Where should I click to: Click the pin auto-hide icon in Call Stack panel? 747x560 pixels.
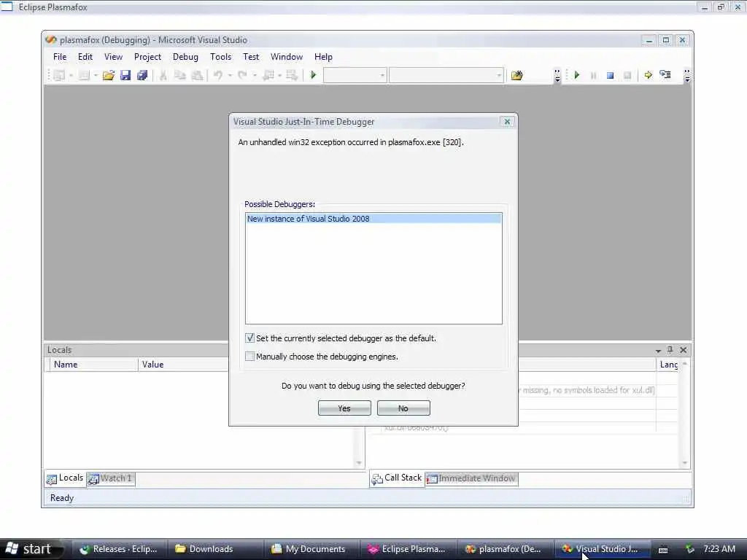coord(670,350)
